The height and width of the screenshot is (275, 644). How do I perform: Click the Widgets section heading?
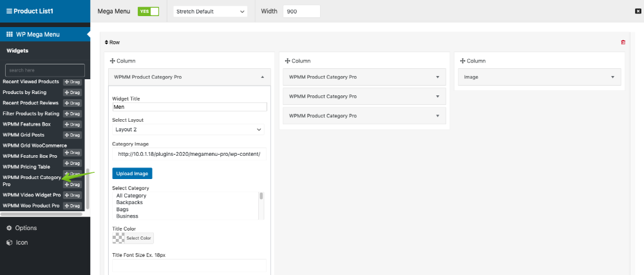[17, 50]
